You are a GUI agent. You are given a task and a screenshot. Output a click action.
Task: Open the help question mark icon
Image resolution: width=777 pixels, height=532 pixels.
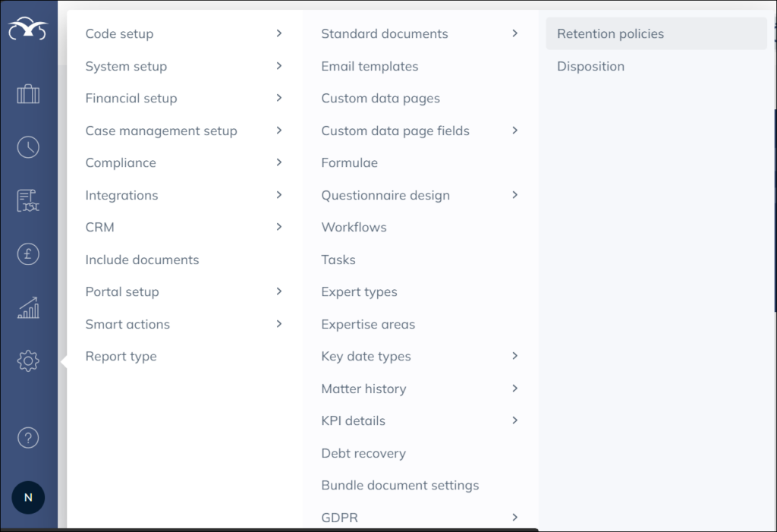tap(28, 438)
